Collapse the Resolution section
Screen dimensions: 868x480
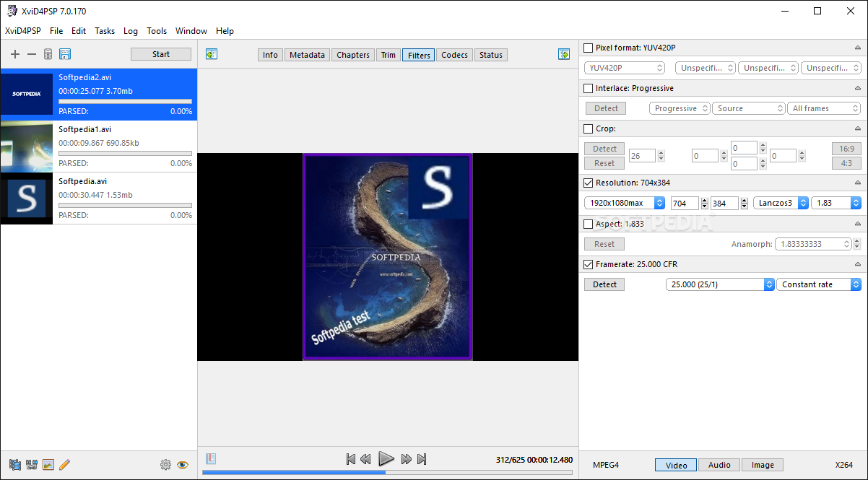pyautogui.click(x=857, y=183)
